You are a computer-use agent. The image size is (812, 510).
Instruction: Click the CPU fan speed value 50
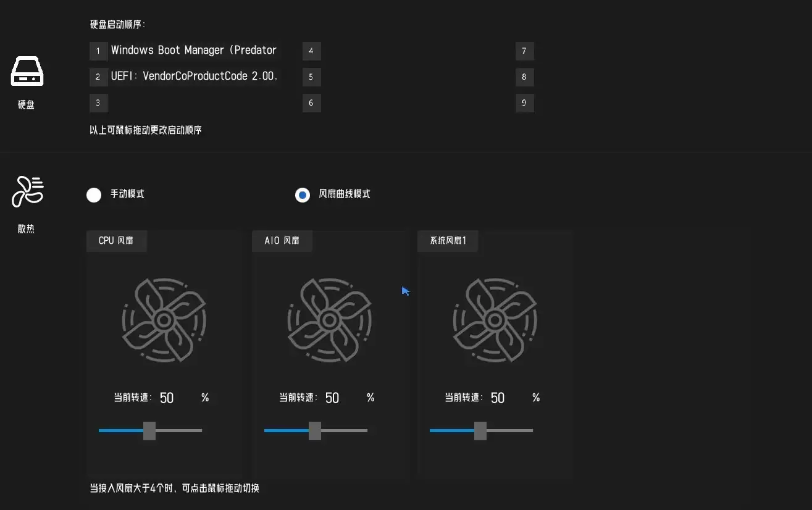click(x=167, y=398)
